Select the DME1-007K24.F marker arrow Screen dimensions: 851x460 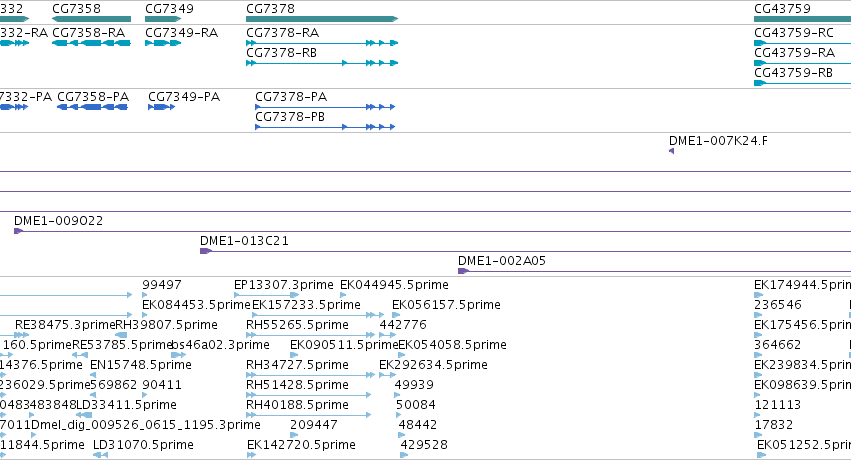tap(671, 151)
